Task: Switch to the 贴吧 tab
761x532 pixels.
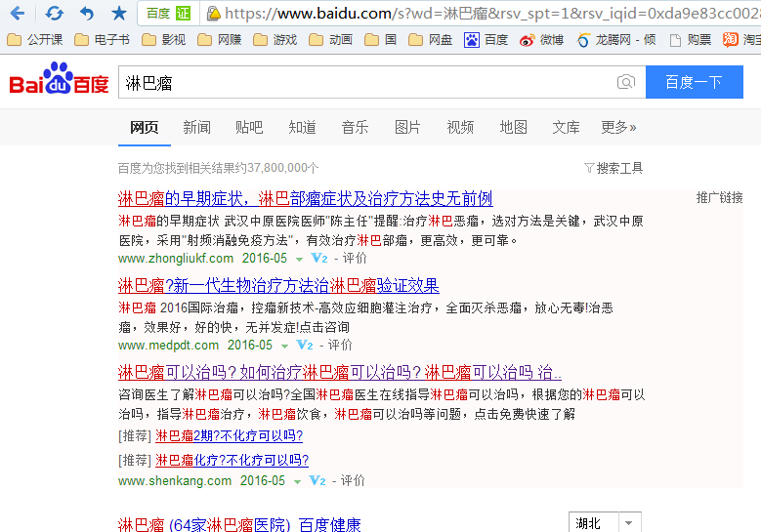Action: click(x=249, y=127)
